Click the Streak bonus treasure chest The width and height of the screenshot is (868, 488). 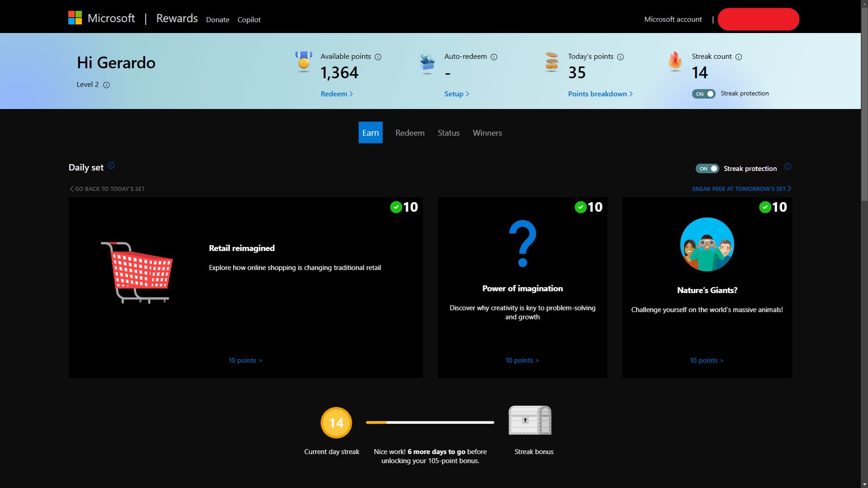click(530, 420)
